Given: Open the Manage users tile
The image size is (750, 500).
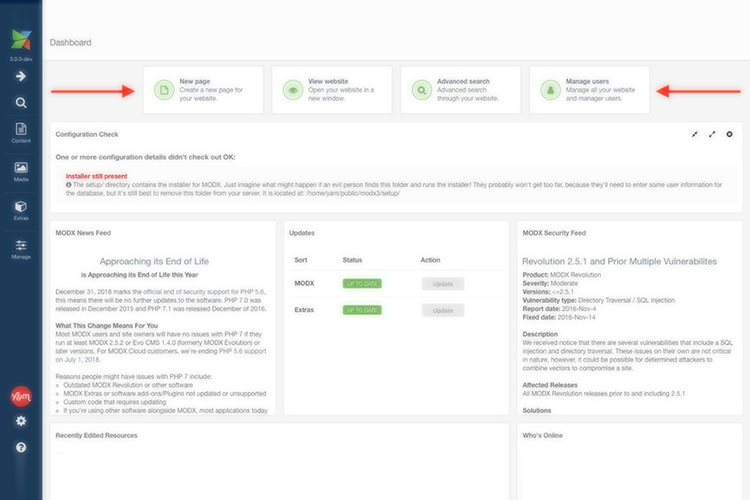Looking at the screenshot, I should coord(589,90).
